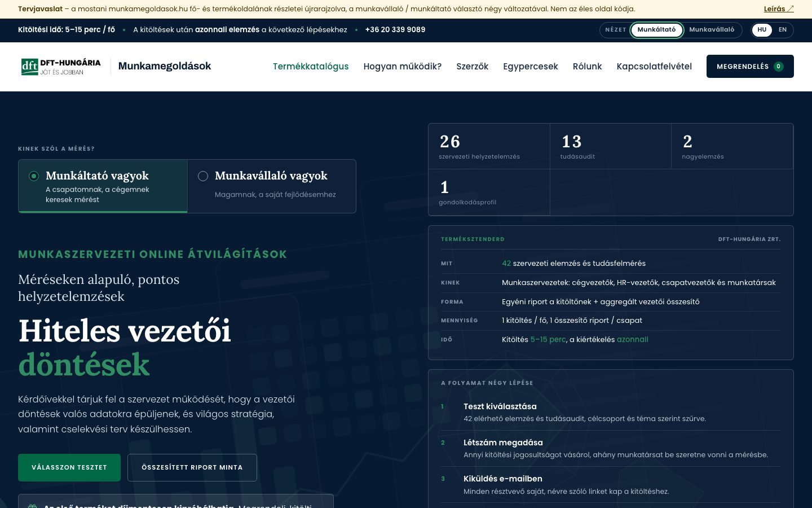Image resolution: width=812 pixels, height=508 pixels.
Task: Click the MENNYISÉG row "1 kitöltés / fő"
Action: 611,321
